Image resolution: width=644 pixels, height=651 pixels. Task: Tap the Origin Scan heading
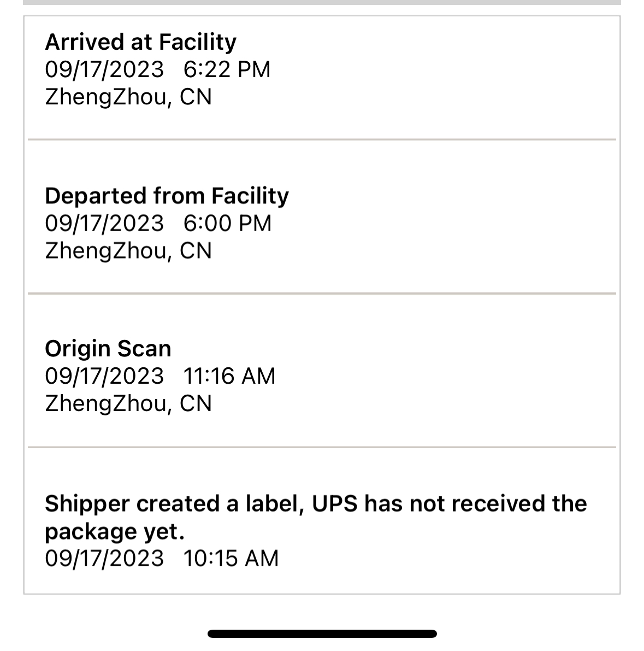pyautogui.click(x=108, y=349)
